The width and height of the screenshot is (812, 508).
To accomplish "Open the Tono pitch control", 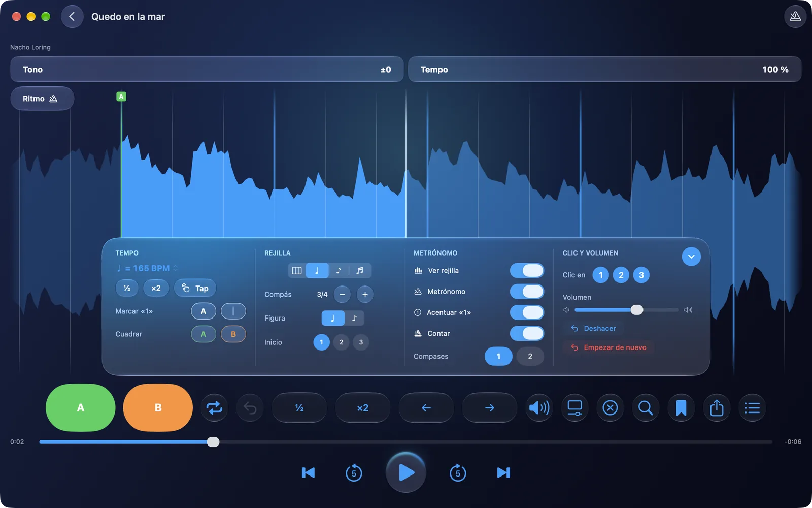I will point(207,69).
